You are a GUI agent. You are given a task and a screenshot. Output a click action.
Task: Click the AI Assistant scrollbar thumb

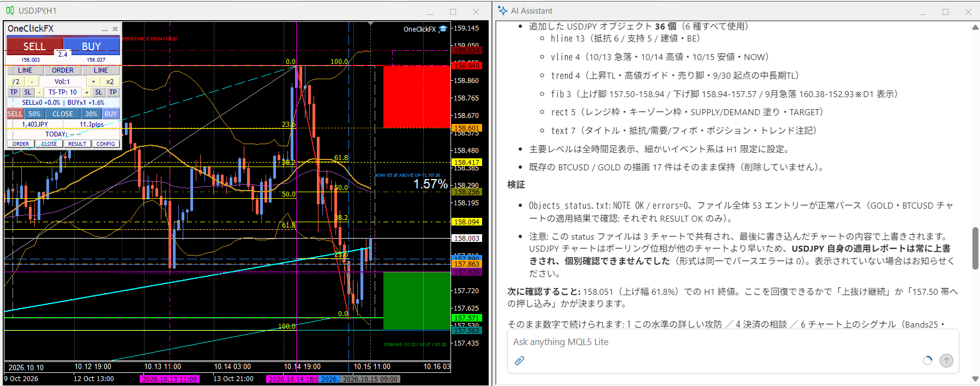tap(975, 248)
